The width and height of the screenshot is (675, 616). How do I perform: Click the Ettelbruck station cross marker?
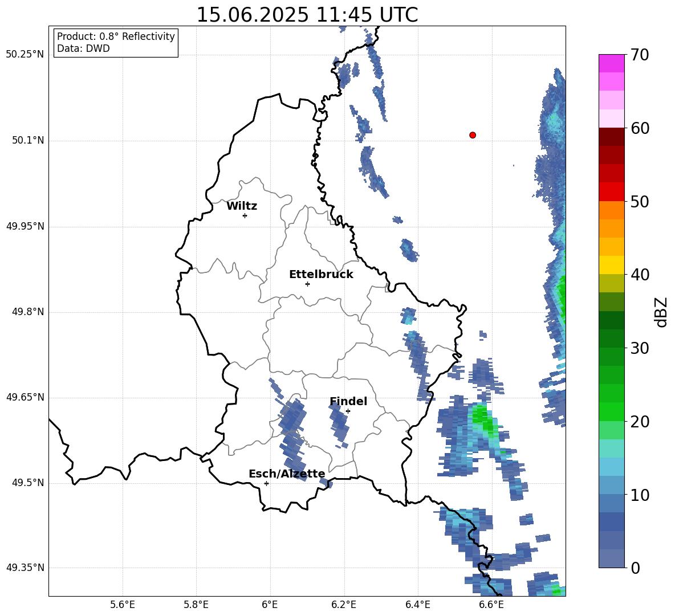(x=307, y=284)
